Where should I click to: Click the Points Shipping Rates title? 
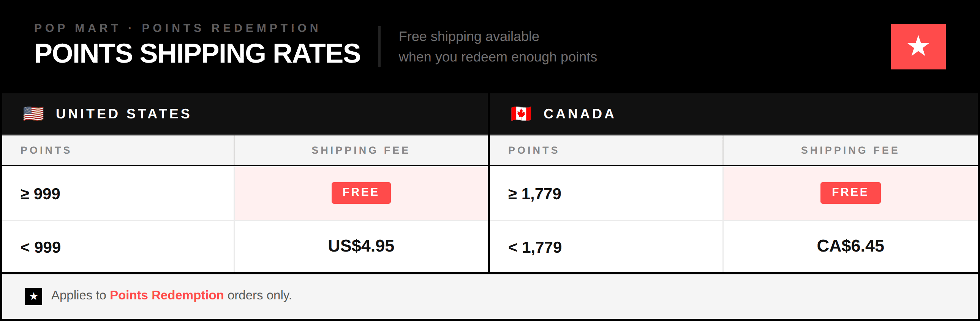pyautogui.click(x=197, y=53)
